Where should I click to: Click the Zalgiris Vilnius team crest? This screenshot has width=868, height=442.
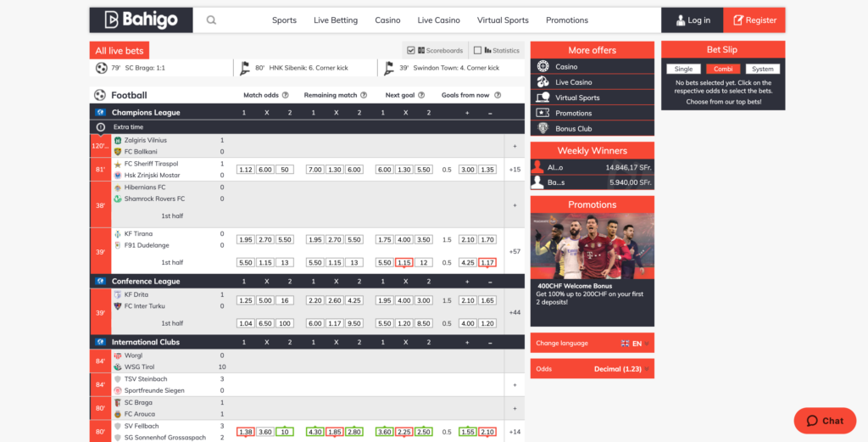[117, 141]
